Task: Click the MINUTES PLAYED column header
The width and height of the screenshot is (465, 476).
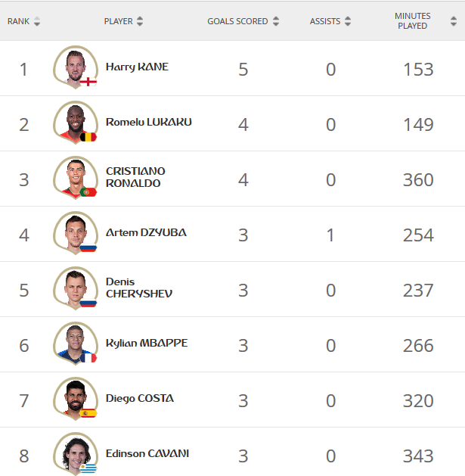Action: click(413, 21)
